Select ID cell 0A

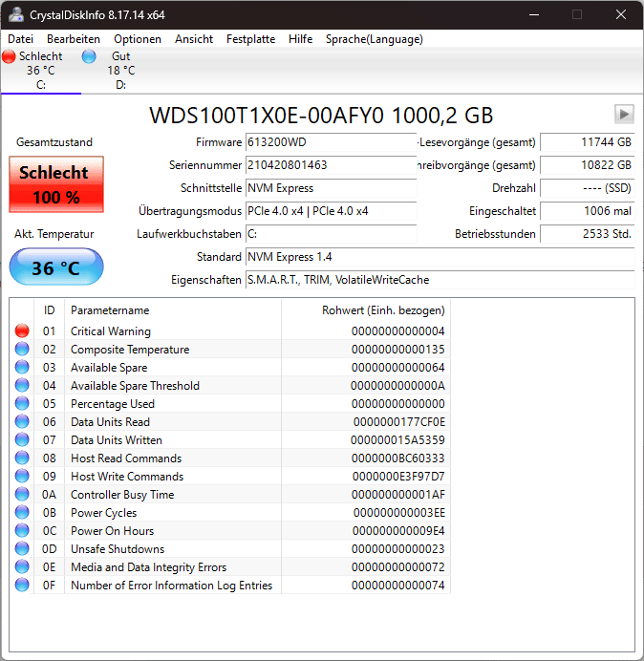49,495
